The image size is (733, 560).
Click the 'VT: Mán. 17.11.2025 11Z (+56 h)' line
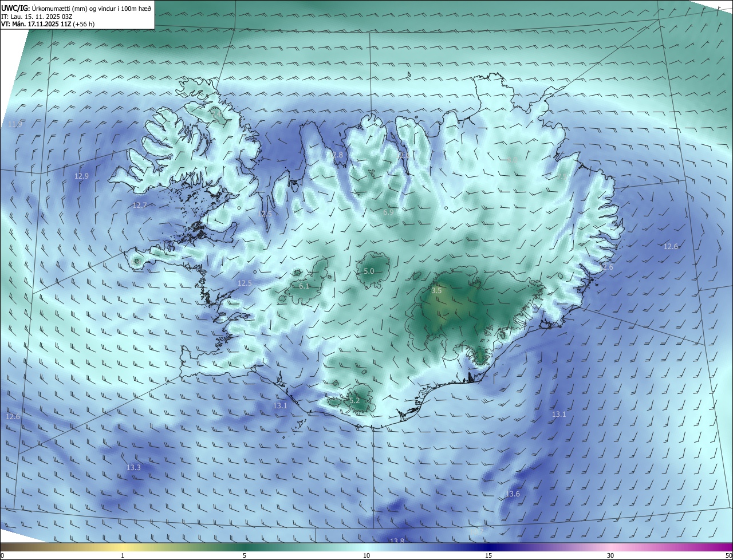[x=48, y=25]
